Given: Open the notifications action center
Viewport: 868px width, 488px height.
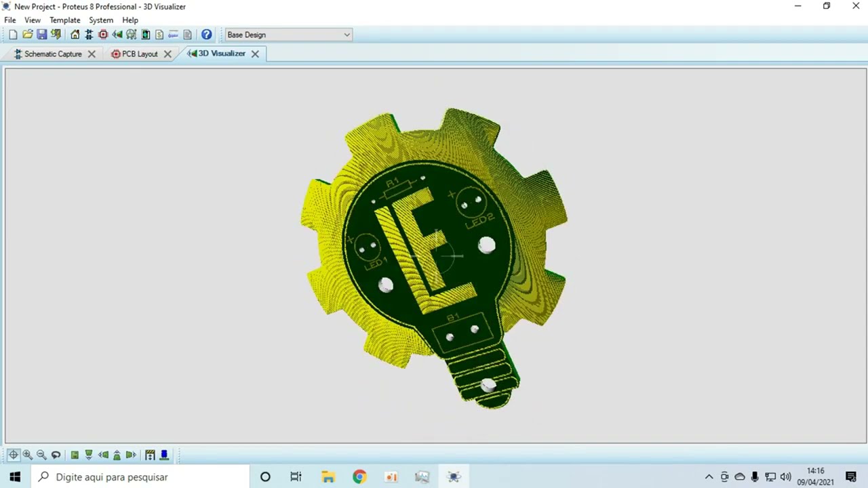Looking at the screenshot, I should tap(851, 476).
